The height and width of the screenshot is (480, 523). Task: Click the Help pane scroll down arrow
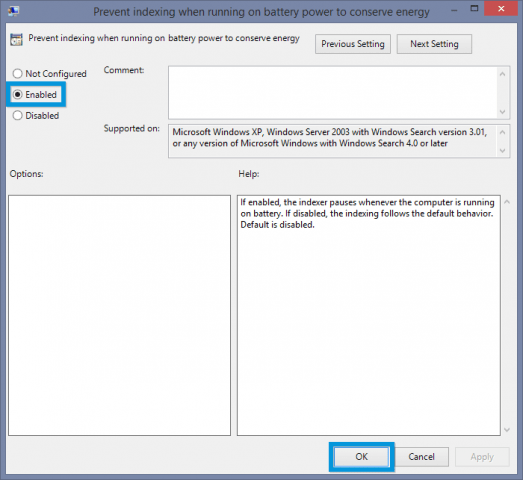[x=507, y=430]
